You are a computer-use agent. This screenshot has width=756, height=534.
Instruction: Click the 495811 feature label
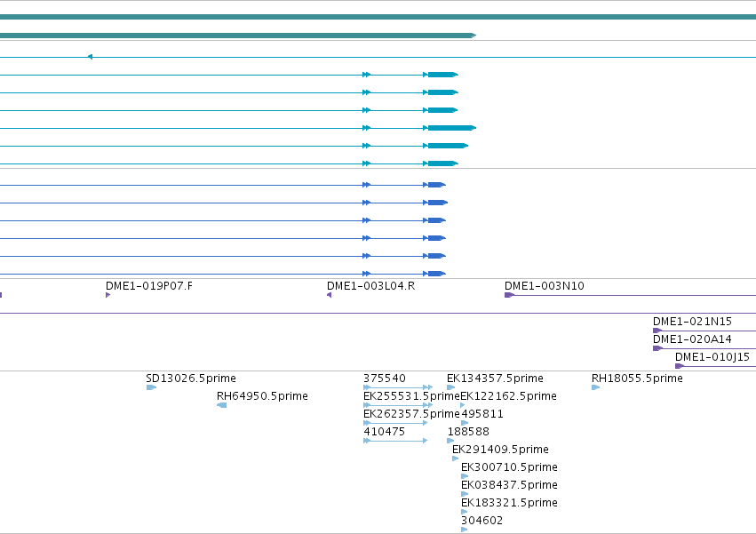(x=482, y=414)
